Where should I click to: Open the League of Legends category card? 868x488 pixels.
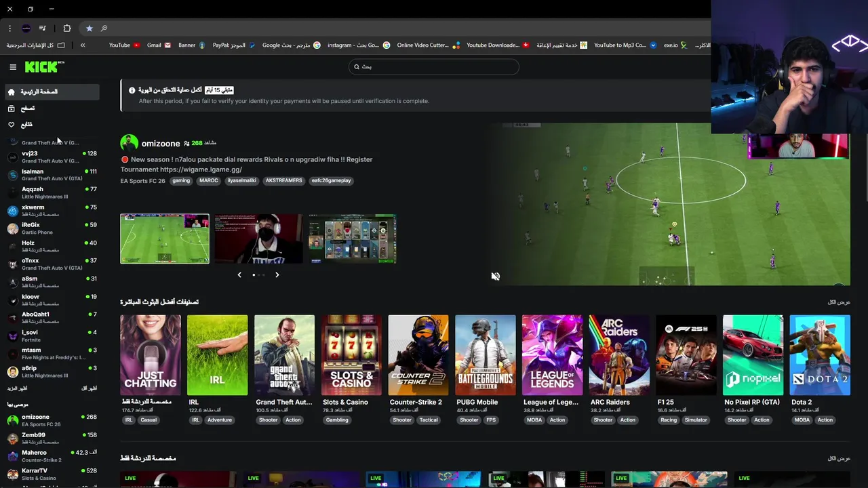[x=552, y=354]
